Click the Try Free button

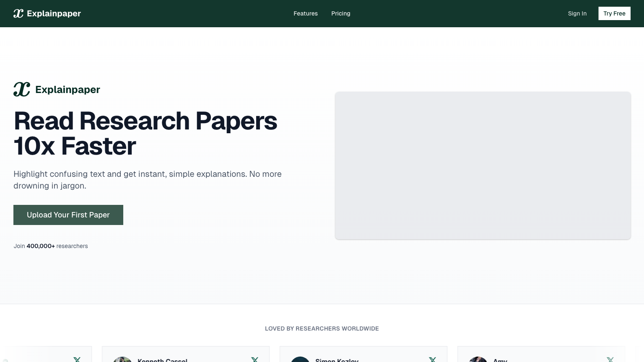614,13
